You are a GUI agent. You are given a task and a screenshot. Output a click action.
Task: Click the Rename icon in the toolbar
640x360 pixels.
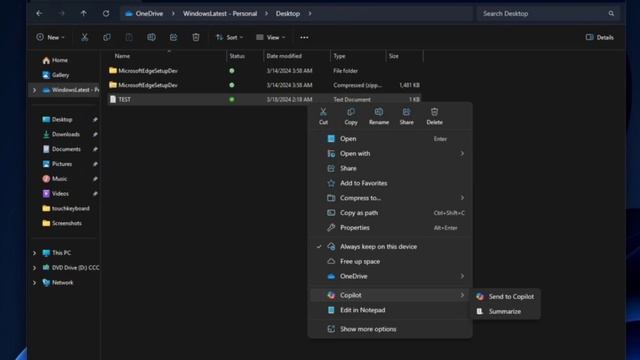[x=151, y=37]
